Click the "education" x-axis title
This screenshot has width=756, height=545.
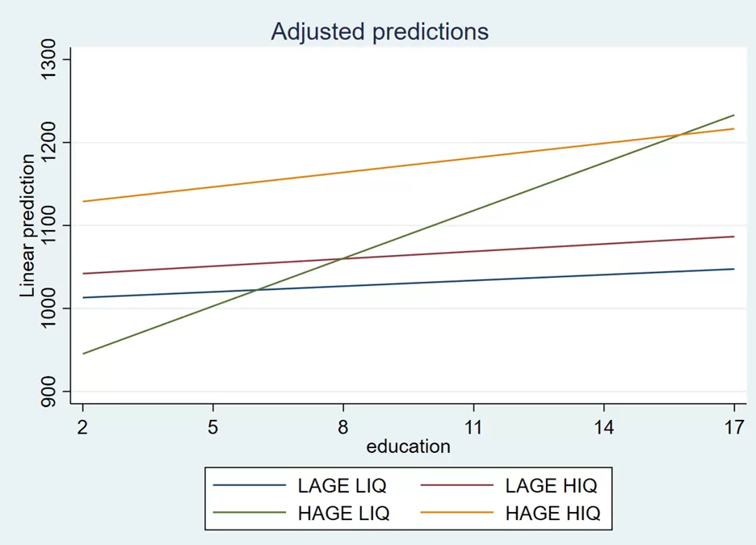click(408, 446)
